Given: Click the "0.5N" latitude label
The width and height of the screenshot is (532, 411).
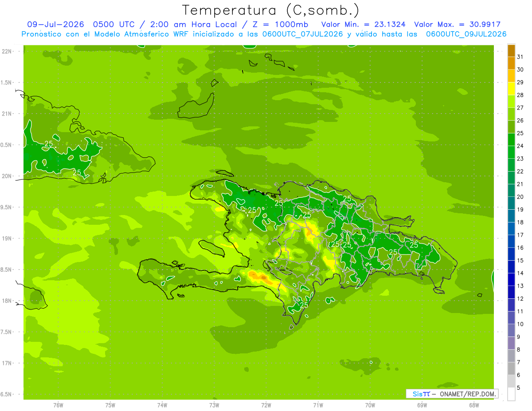Looking at the screenshot, I should pos(6,145).
